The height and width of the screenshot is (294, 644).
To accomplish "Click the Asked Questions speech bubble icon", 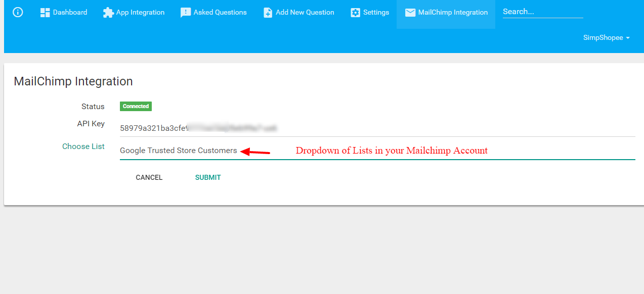I will tap(186, 13).
